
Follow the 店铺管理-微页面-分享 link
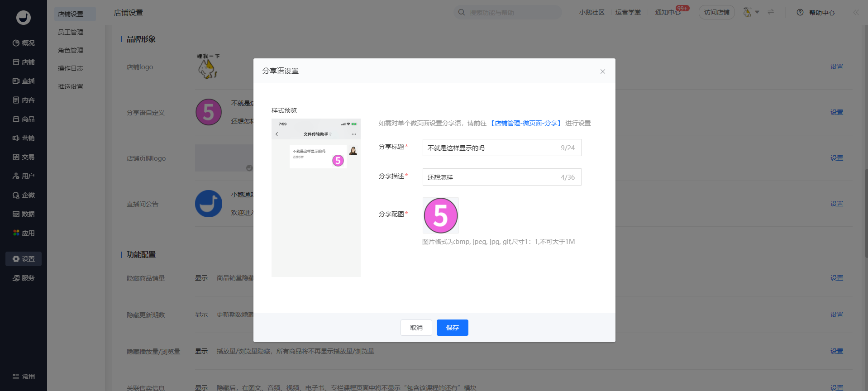pyautogui.click(x=526, y=123)
